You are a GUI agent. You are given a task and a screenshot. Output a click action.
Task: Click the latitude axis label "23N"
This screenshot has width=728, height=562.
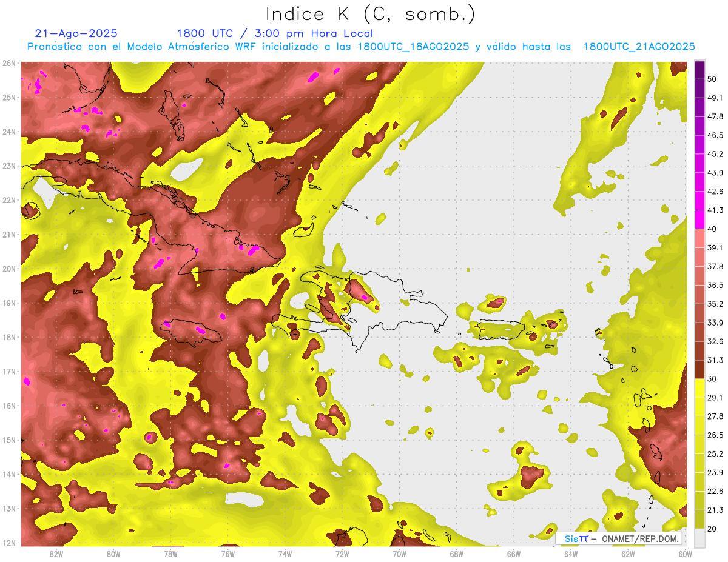tap(9, 166)
